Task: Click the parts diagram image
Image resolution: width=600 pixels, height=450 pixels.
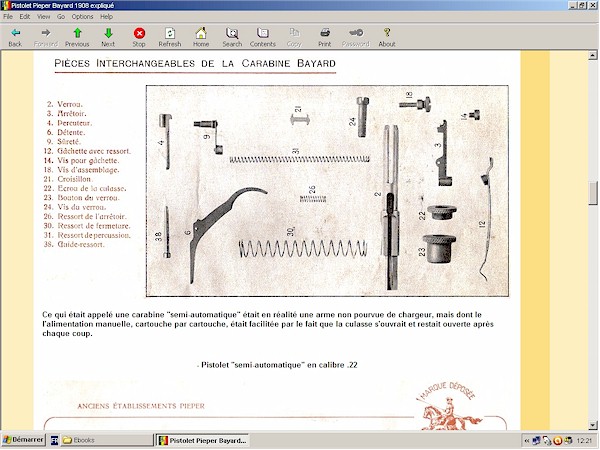Action: (x=327, y=191)
